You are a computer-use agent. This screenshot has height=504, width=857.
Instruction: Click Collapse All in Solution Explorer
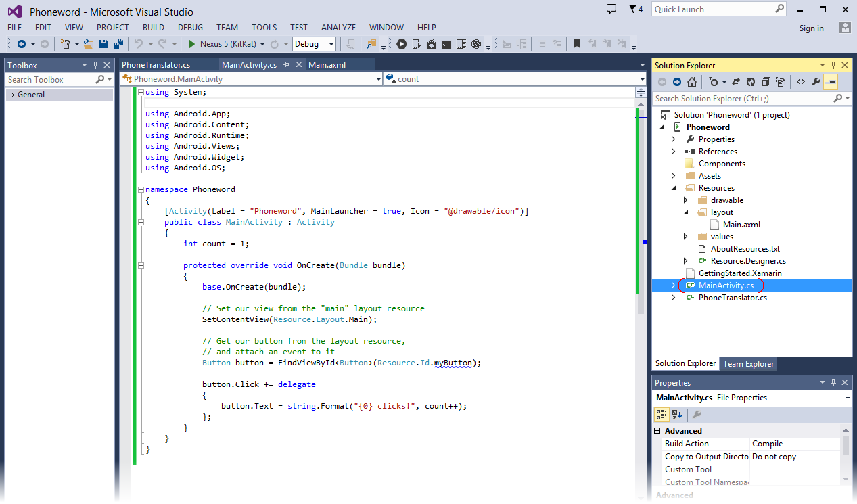point(766,82)
